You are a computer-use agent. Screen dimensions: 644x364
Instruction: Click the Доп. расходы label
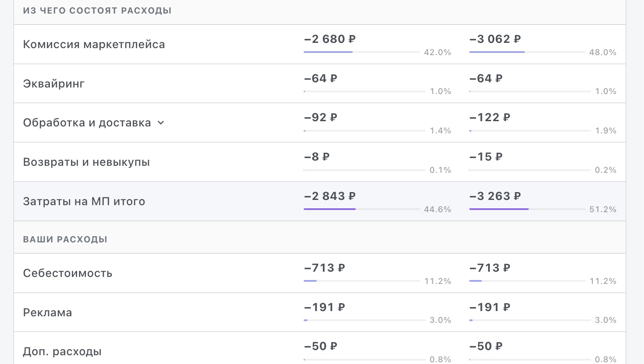62,352
